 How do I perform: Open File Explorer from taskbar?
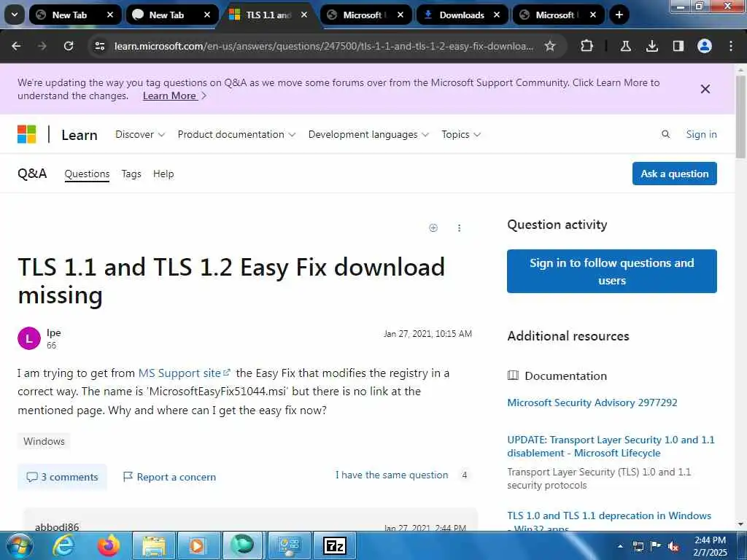pos(153,545)
